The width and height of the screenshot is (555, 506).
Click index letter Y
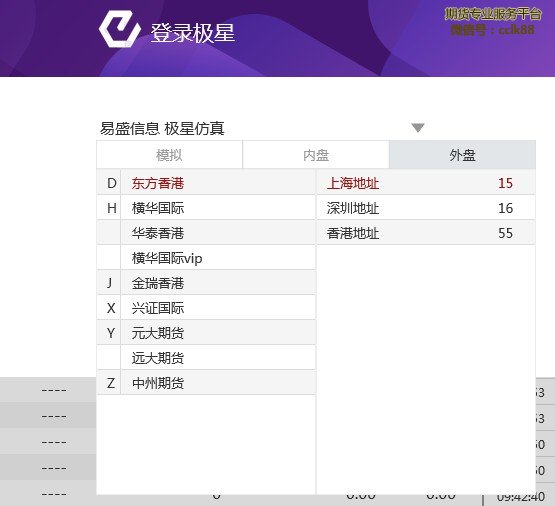click(111, 333)
